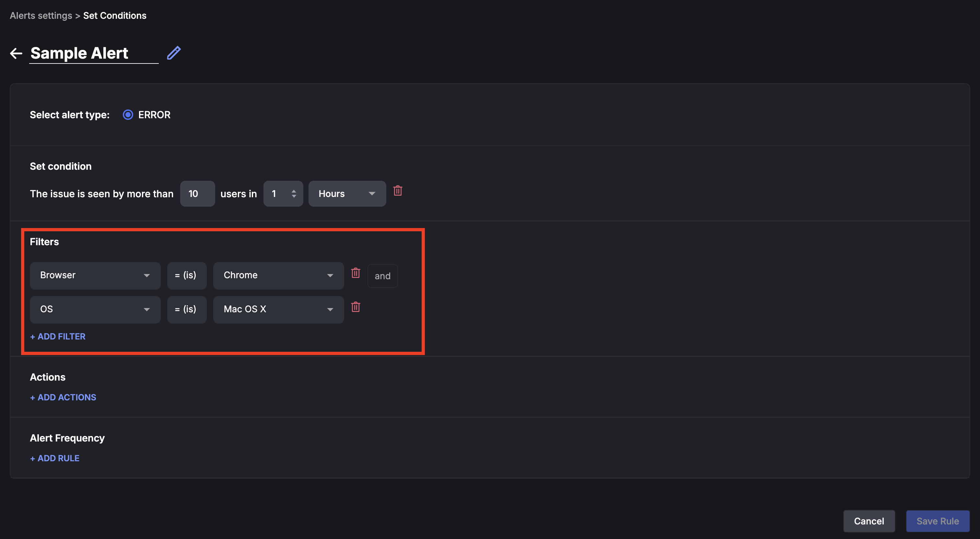This screenshot has width=980, height=539.
Task: Click the Browser row equals operator
Action: [186, 275]
